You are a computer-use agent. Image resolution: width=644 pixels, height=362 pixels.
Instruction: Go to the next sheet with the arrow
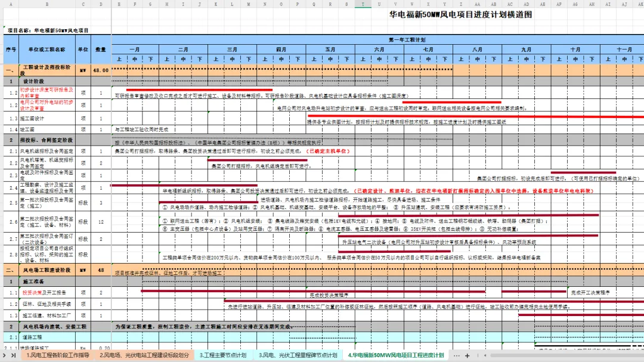(5, 355)
